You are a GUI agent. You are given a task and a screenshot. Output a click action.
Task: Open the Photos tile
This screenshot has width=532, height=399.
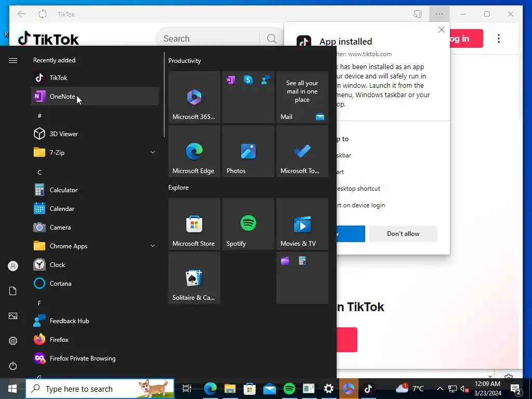pyautogui.click(x=248, y=151)
